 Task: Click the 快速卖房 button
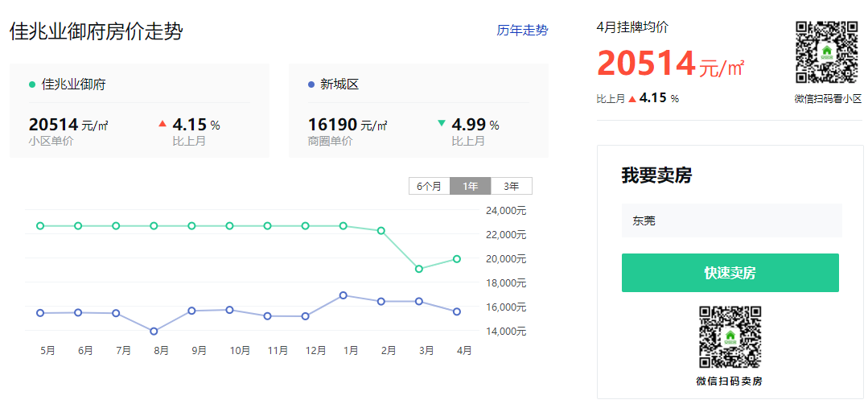pos(730,273)
